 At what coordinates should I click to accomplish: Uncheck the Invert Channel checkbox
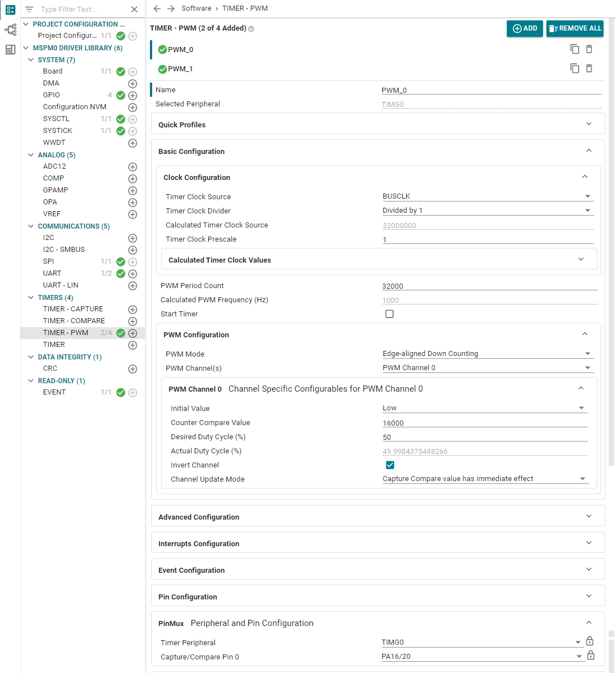(390, 465)
